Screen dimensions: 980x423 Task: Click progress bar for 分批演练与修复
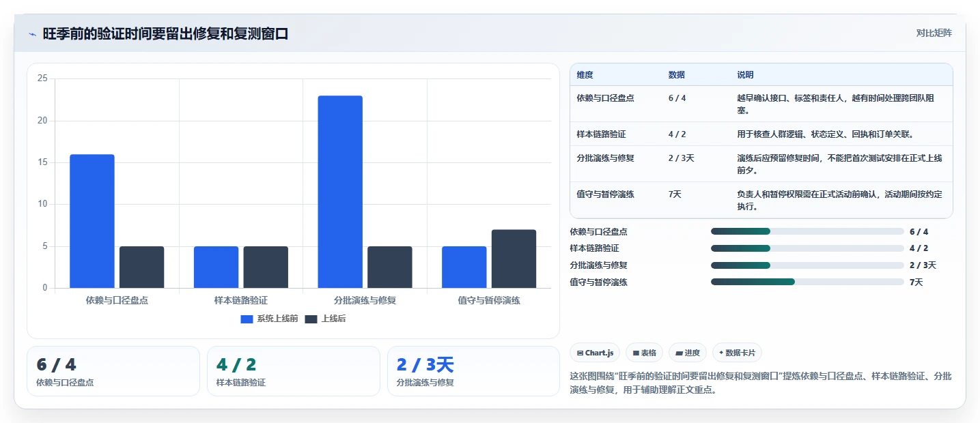(807, 265)
